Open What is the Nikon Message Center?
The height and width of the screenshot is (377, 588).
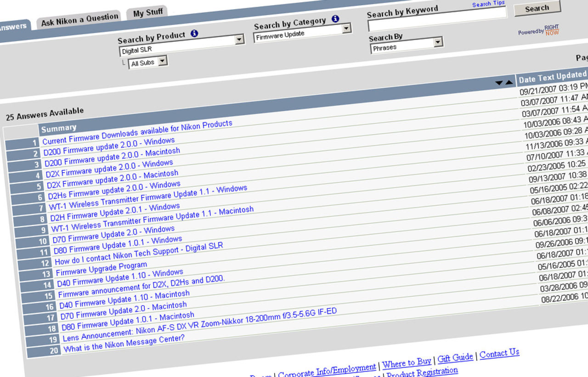[124, 343]
